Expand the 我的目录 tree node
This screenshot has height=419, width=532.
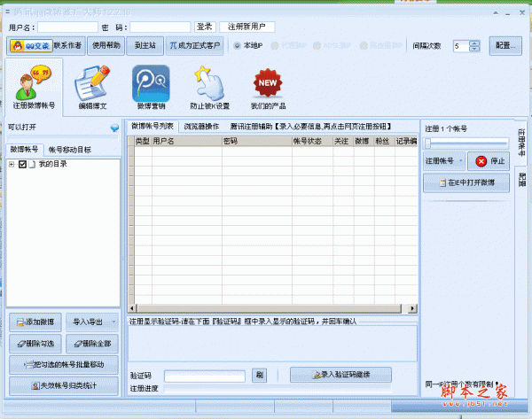tap(12, 164)
